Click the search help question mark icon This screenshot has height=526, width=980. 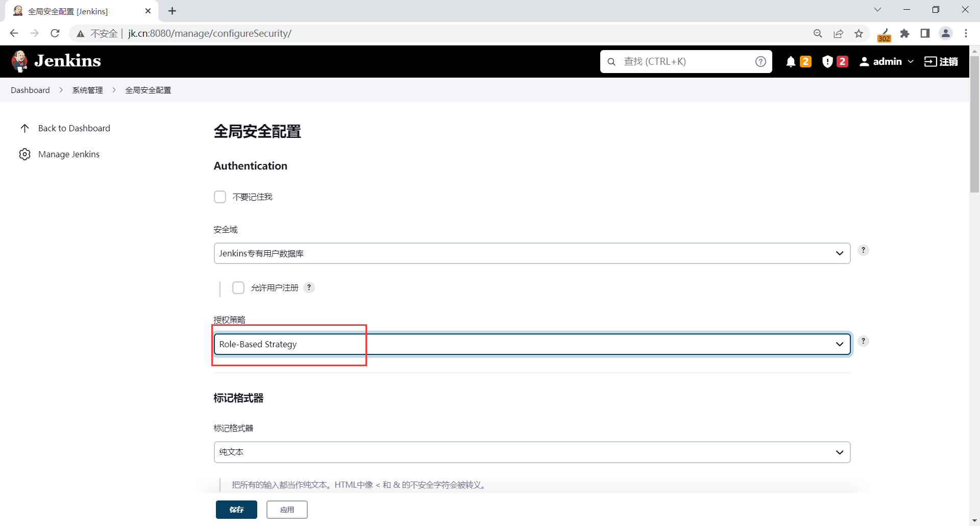761,62
